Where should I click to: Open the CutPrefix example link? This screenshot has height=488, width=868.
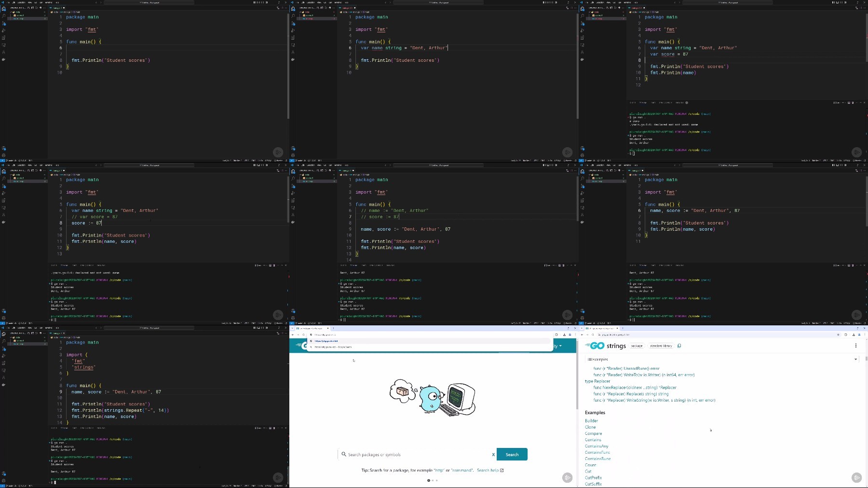[594, 477]
